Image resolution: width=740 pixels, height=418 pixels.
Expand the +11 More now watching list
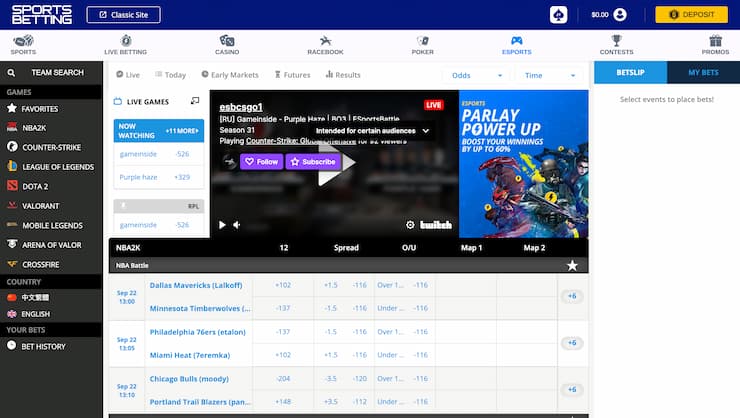coord(182,131)
